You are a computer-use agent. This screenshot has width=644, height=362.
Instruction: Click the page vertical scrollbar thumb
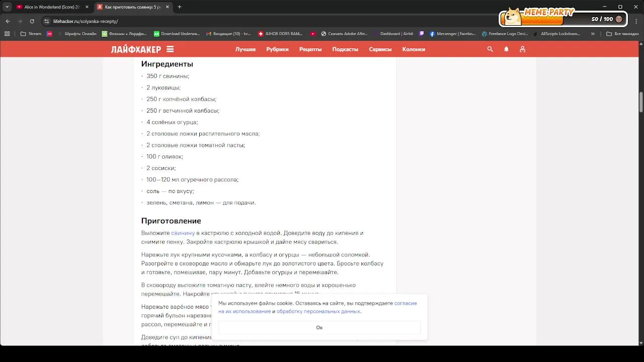pos(641,102)
